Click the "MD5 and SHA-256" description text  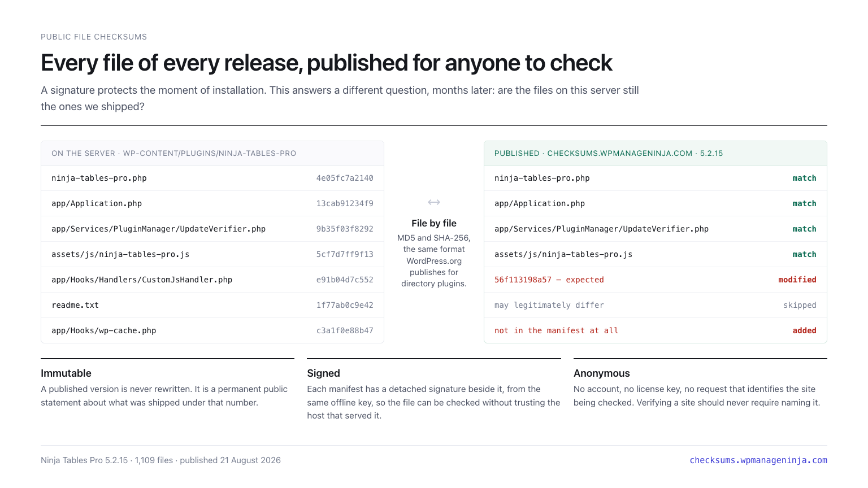(x=434, y=260)
